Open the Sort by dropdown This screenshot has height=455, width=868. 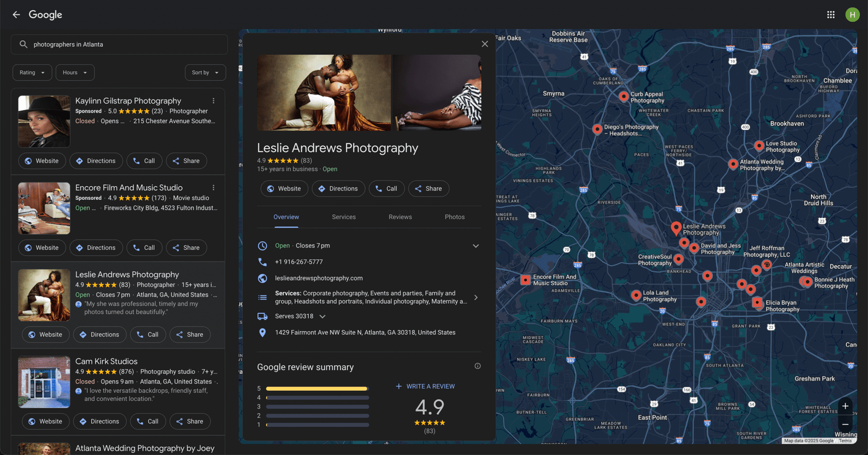205,72
